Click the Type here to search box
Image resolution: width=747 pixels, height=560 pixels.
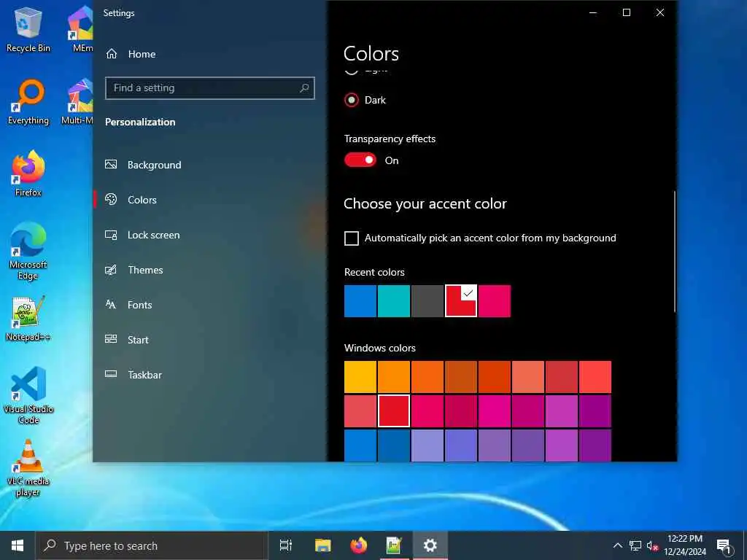[152, 545]
